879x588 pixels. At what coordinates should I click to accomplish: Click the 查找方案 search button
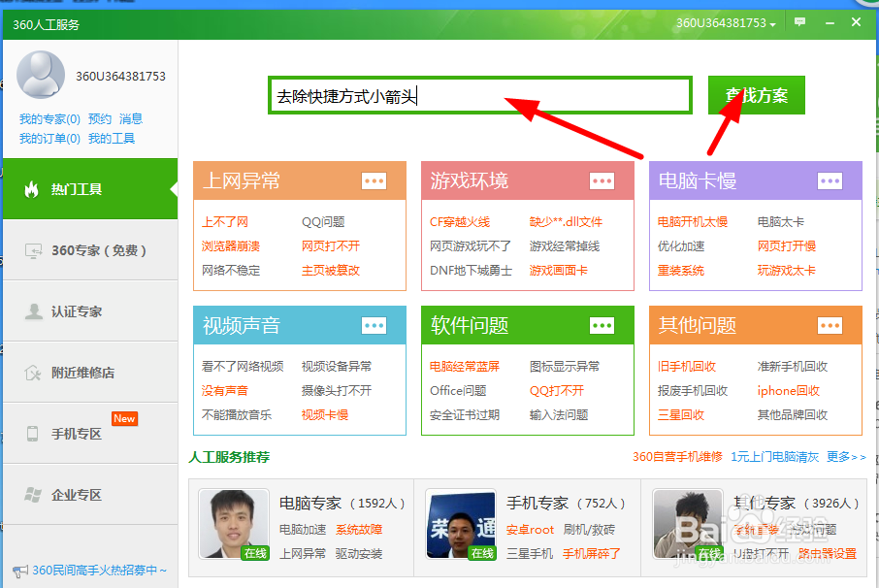pyautogui.click(x=756, y=95)
